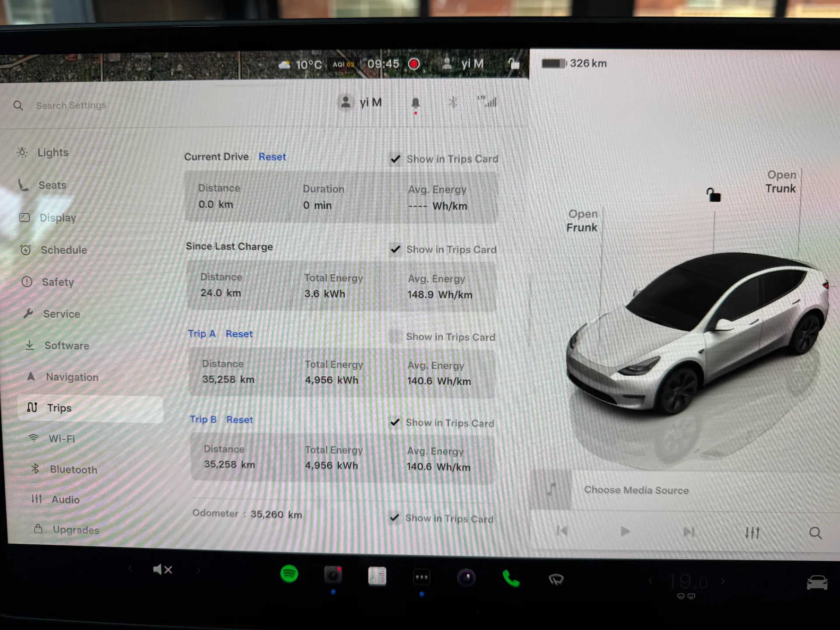Decrease volume with left chevron
840x630 pixels.
point(130,569)
